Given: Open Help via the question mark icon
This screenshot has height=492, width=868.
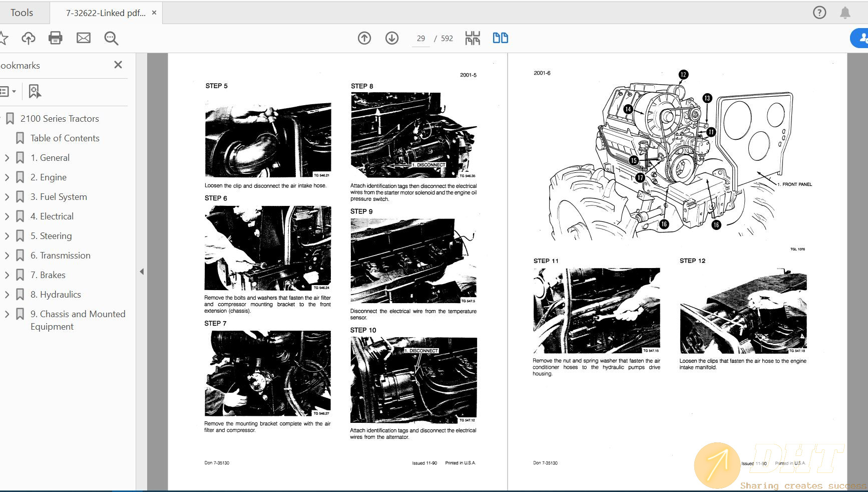Looking at the screenshot, I should 819,12.
